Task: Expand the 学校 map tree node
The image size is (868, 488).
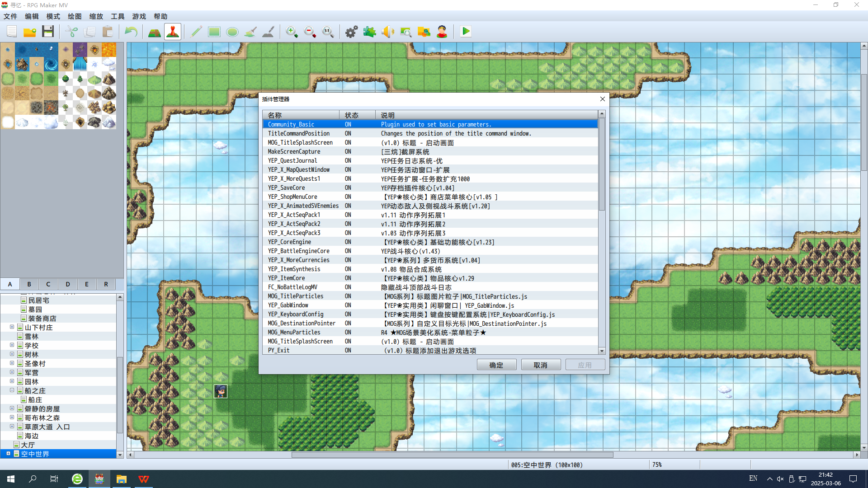Action: tap(12, 345)
